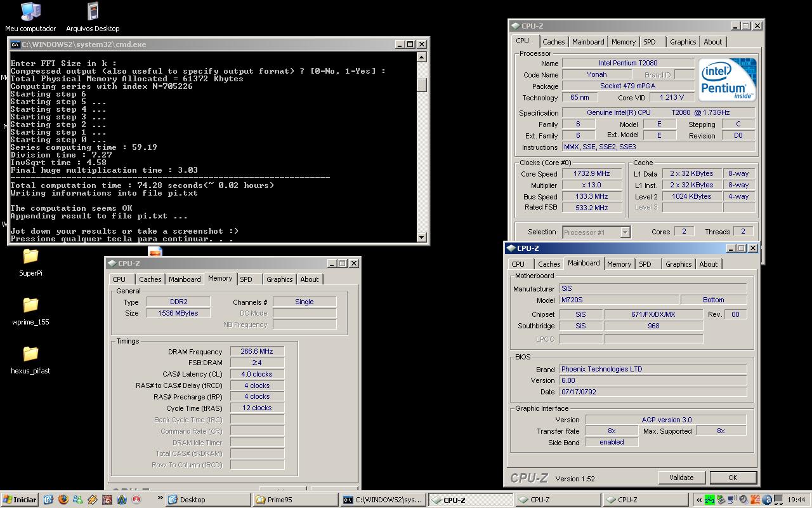Click the red round quick launch icon

click(136, 500)
